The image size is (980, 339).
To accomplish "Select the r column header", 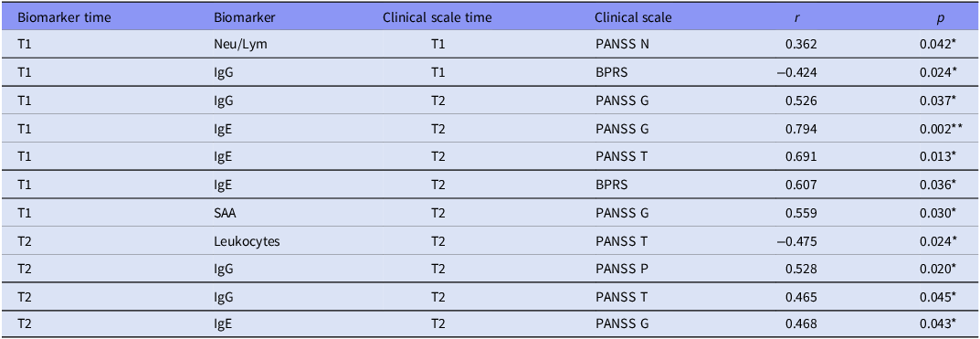I will click(x=795, y=18).
